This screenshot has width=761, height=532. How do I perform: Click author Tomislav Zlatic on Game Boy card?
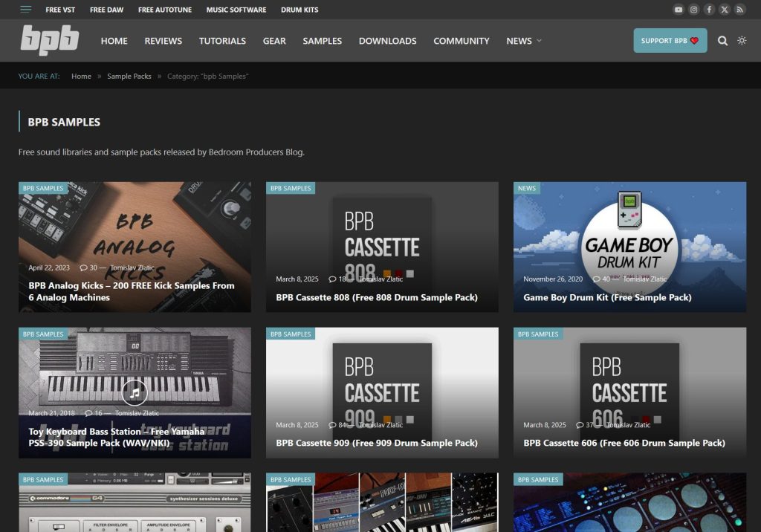click(644, 279)
